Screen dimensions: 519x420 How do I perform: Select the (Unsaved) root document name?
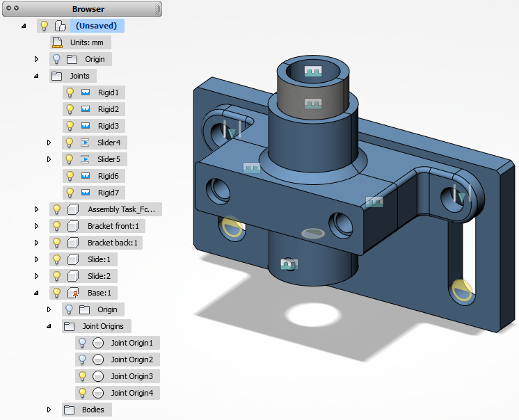tap(96, 26)
